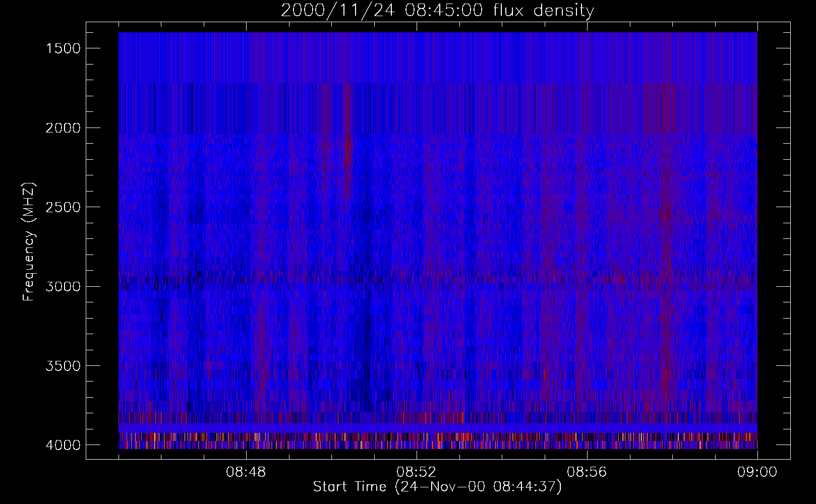Viewport: 816px width, 504px height.
Task: Click the plot title "2000/11/24 08:45:00 flux density"
Action: [437, 11]
